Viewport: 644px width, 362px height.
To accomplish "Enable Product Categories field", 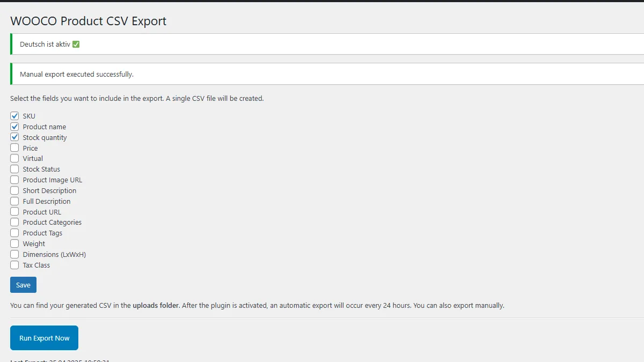I will (x=14, y=222).
